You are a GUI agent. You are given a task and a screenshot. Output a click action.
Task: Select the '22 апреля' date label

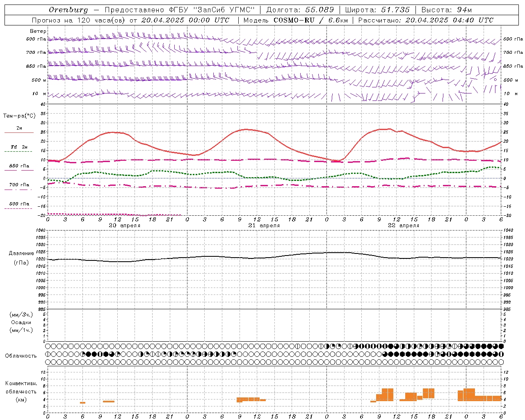coord(404,226)
